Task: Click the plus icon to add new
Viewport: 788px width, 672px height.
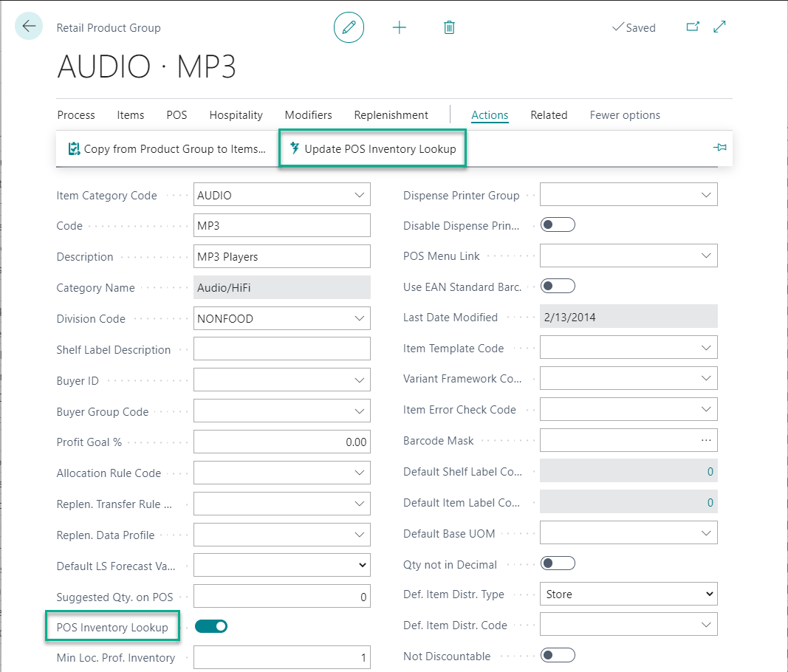Action: coord(400,27)
